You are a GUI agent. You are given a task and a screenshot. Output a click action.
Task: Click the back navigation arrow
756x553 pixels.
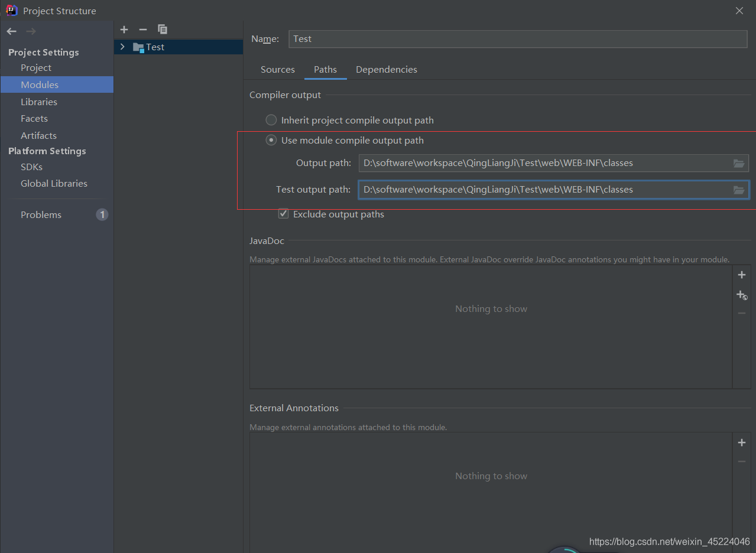tap(12, 31)
